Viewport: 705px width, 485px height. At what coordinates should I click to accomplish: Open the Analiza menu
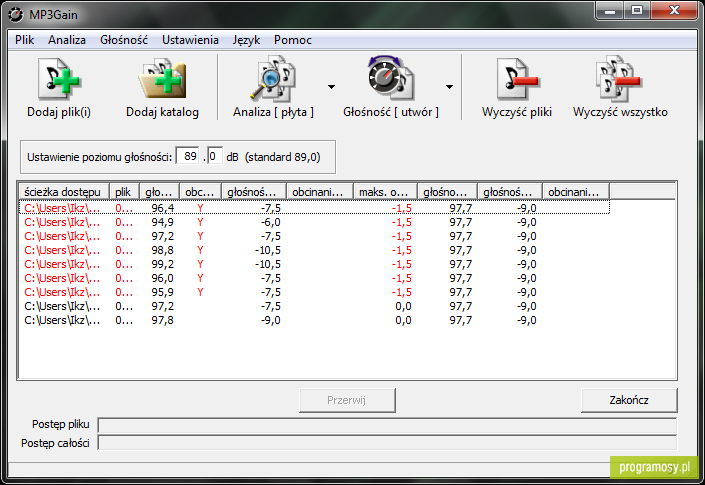(x=67, y=40)
